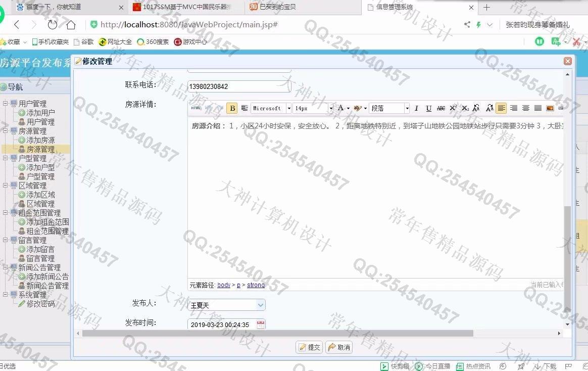Switch editor to HTML source mode
Viewport: 588px width, 371px height.
(x=196, y=108)
